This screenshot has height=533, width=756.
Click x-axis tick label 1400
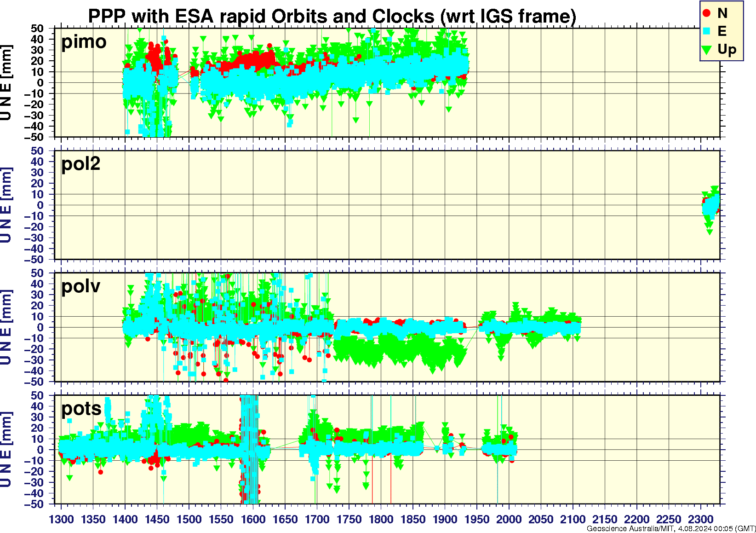click(x=125, y=519)
